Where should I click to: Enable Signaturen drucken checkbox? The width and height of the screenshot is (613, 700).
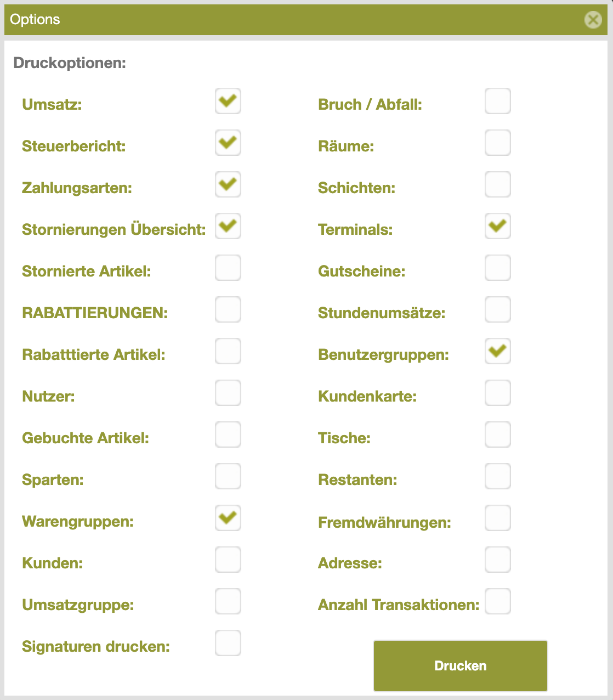[x=228, y=643]
